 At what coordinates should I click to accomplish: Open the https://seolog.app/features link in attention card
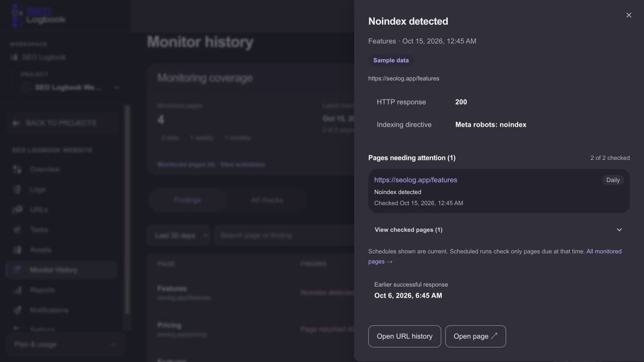pos(416,180)
